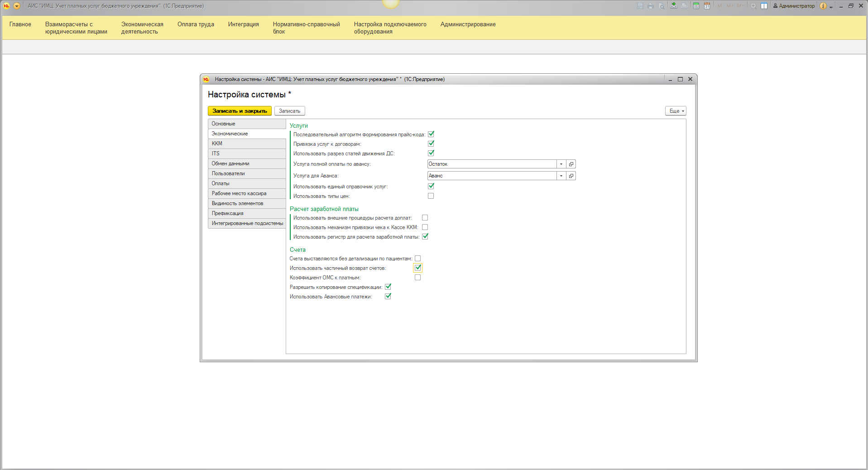The width and height of the screenshot is (868, 470).
Task: Uncheck Привязка услуг к договорам
Action: point(431,144)
